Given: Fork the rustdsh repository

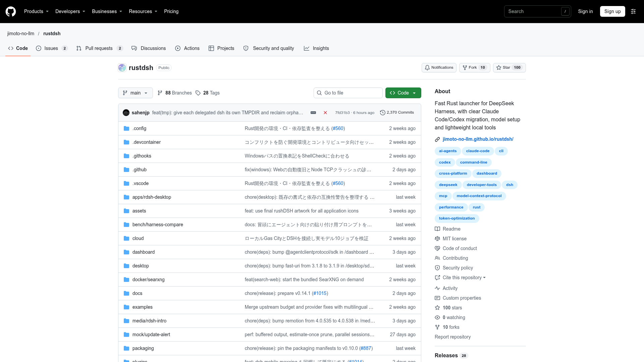Looking at the screenshot, I should (475, 68).
